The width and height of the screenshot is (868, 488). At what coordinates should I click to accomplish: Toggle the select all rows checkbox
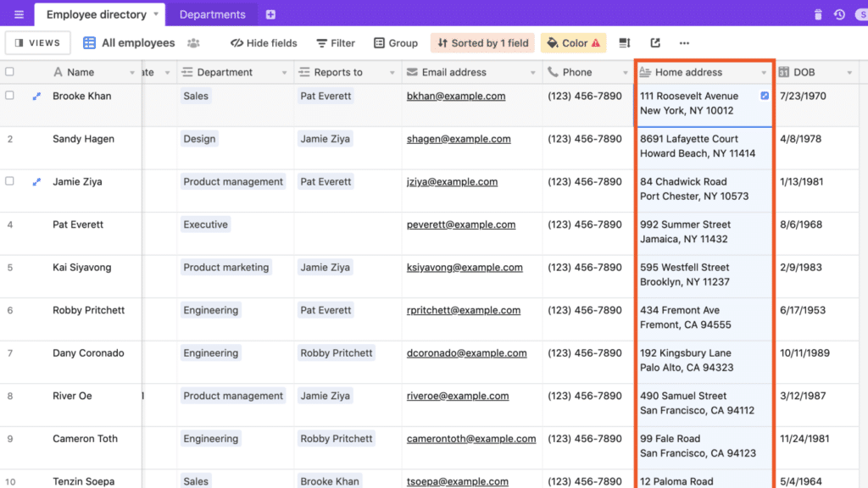click(x=9, y=71)
